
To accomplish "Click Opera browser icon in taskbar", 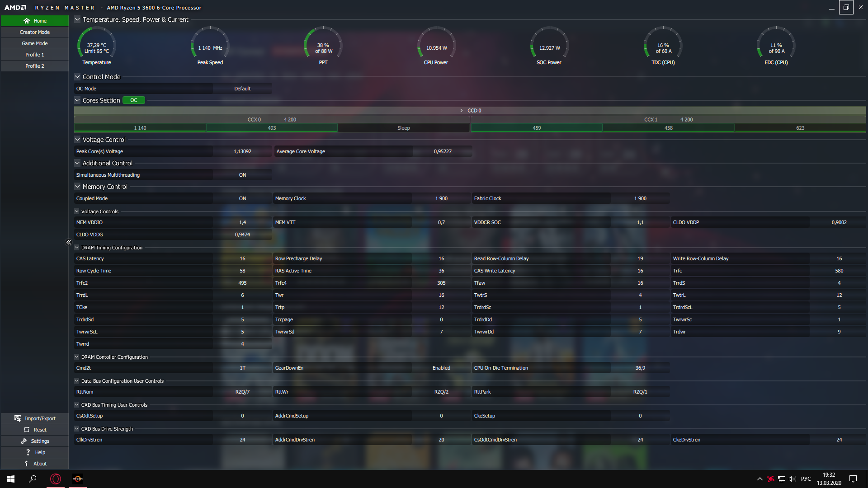I will point(56,479).
